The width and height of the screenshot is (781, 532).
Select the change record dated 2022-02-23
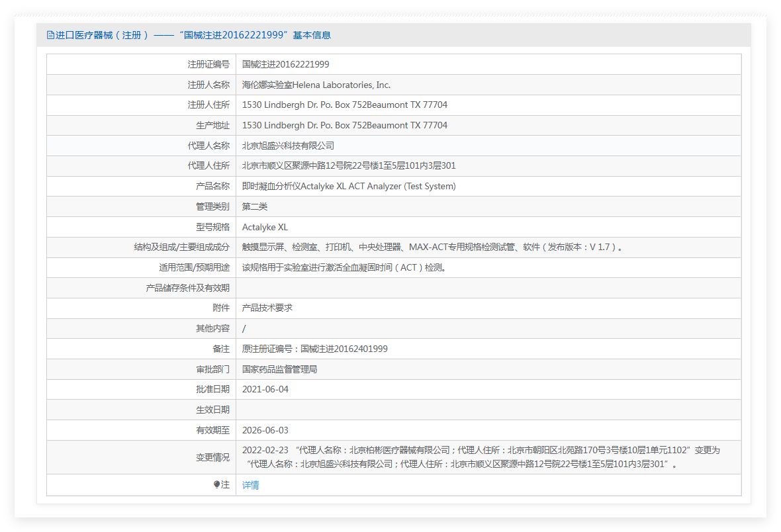tap(481, 457)
